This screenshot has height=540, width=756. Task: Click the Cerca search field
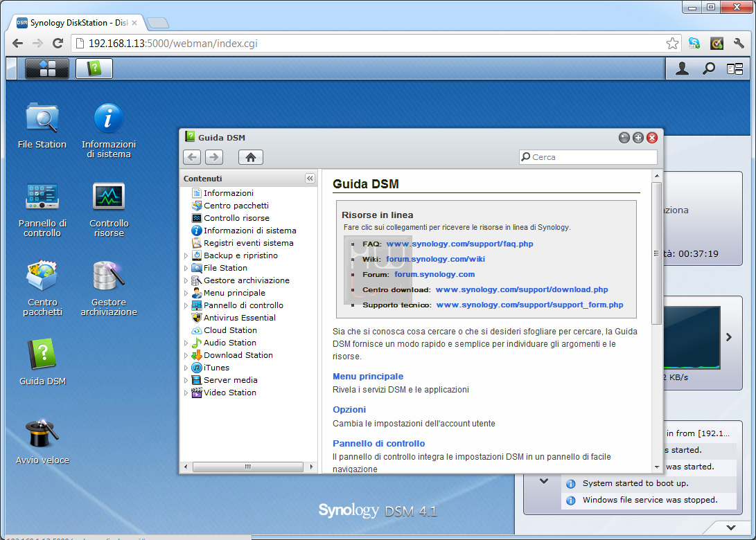point(588,157)
